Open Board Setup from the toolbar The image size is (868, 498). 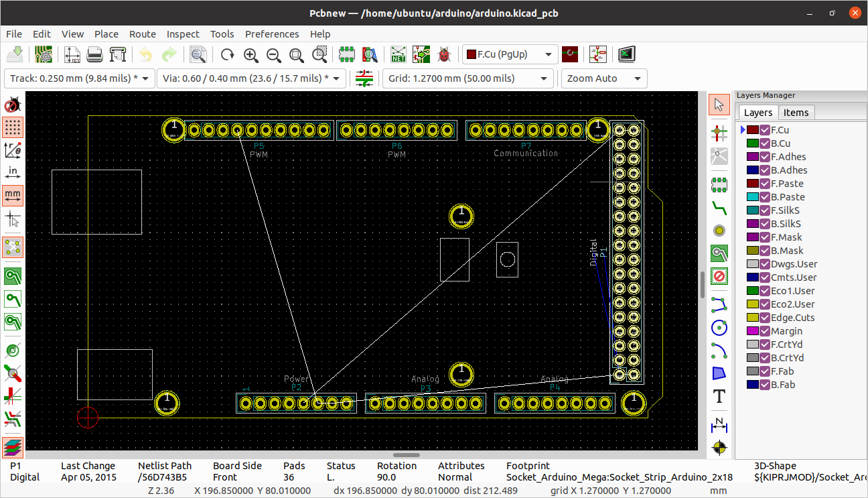pos(44,54)
